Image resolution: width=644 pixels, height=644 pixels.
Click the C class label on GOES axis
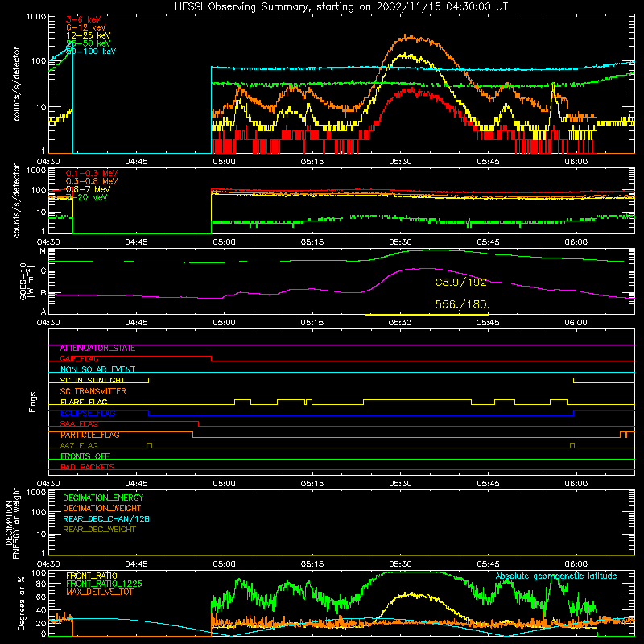click(43, 270)
